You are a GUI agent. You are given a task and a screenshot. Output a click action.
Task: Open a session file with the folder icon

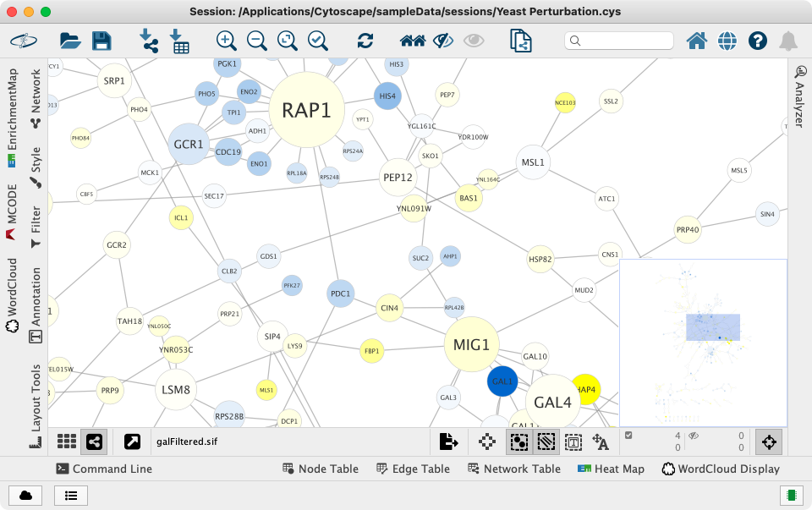(70, 41)
